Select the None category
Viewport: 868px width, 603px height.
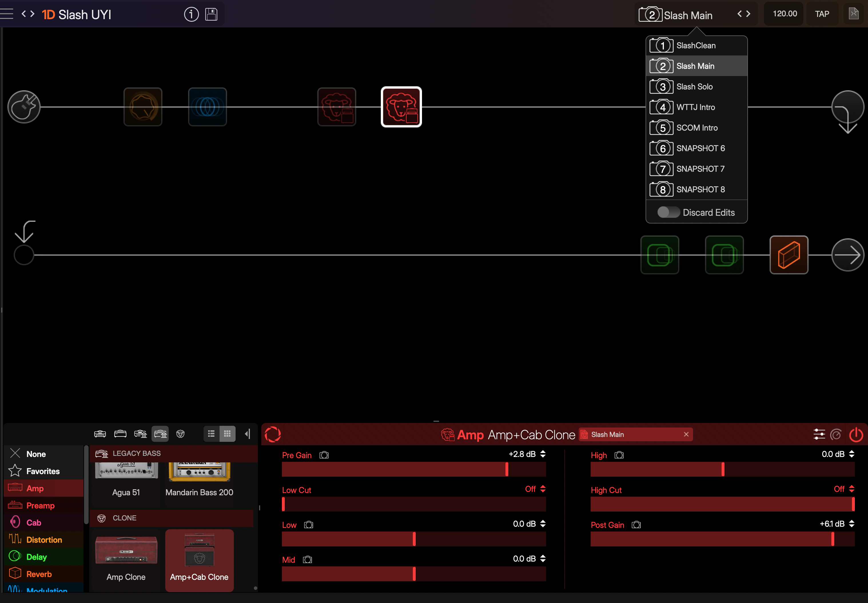(44, 454)
